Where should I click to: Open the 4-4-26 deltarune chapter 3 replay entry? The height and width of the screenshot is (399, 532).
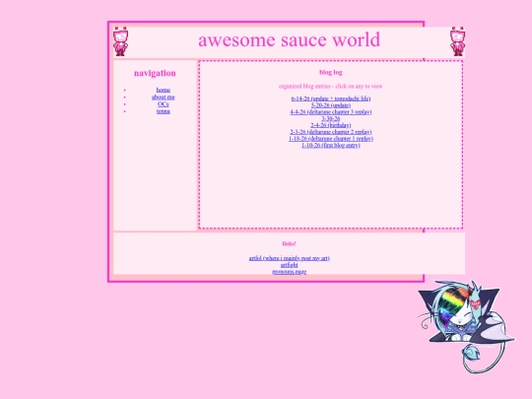(x=331, y=112)
